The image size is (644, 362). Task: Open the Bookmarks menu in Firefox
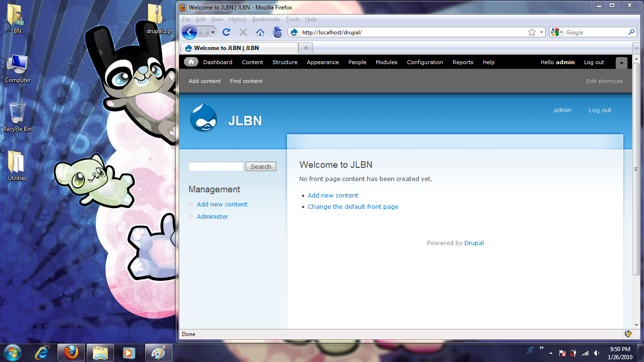[266, 19]
